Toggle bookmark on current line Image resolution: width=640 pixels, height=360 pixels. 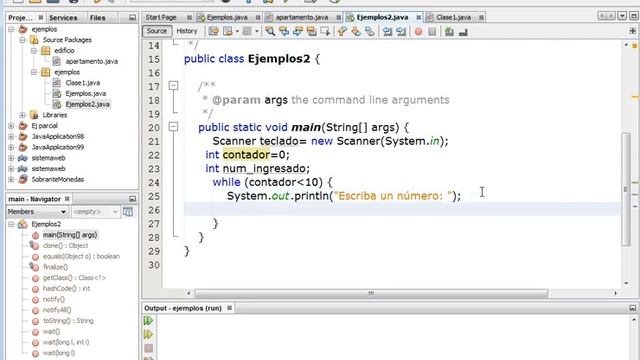pyautogui.click(x=370, y=31)
